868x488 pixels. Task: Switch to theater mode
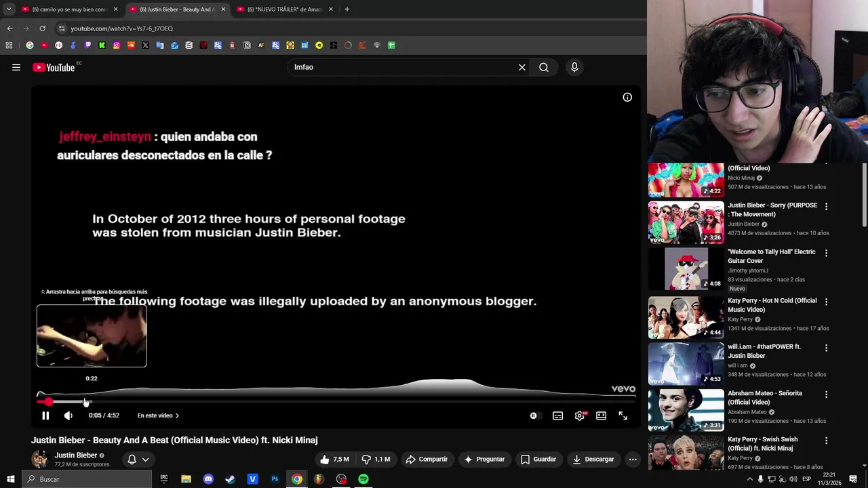pyautogui.click(x=601, y=415)
